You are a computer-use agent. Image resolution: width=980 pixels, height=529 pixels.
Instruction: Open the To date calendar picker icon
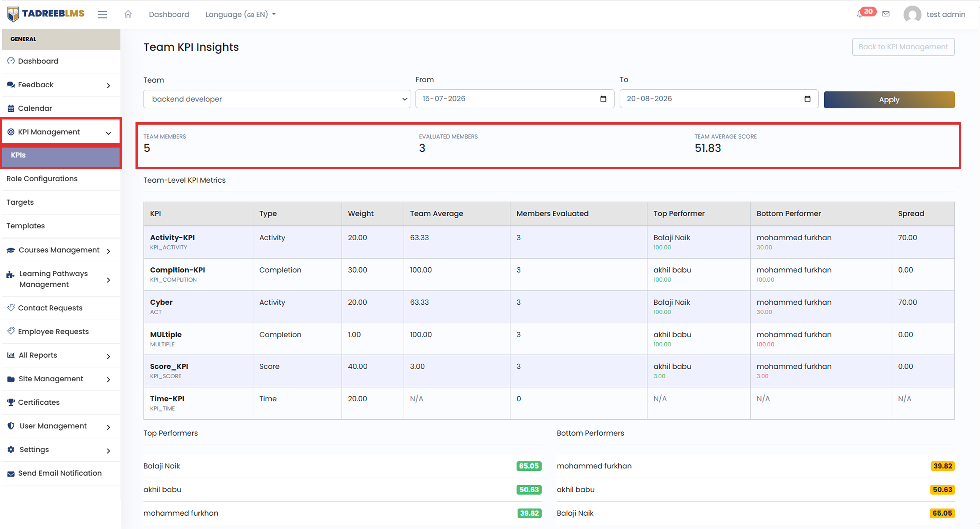tap(807, 99)
